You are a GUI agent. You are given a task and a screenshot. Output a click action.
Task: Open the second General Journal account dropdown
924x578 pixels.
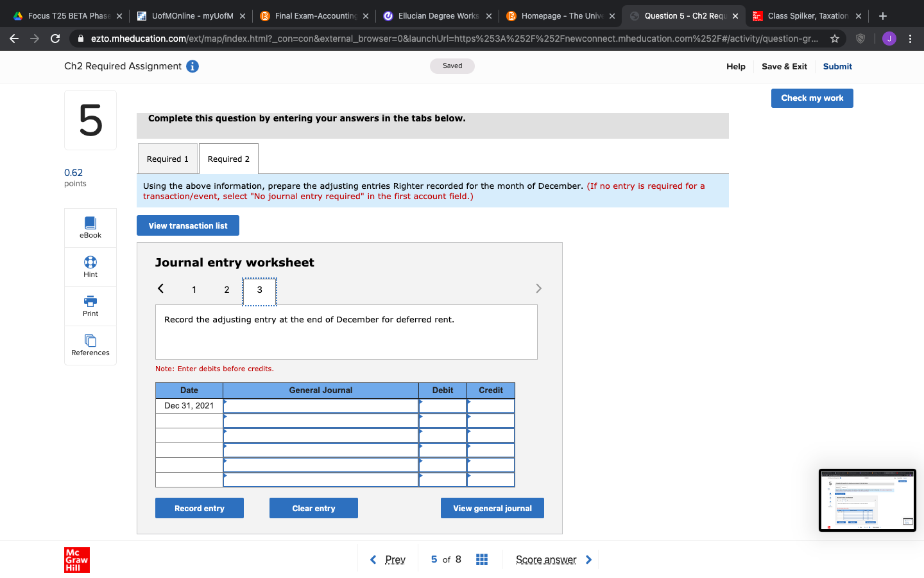[321, 421]
